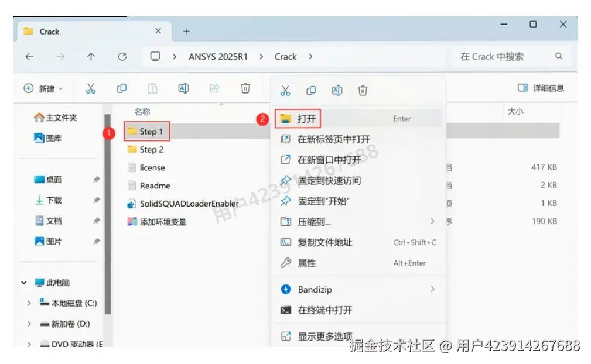Viewport: 591px width, 364px height.
Task: Select 打开 in the context menu
Action: click(x=359, y=119)
